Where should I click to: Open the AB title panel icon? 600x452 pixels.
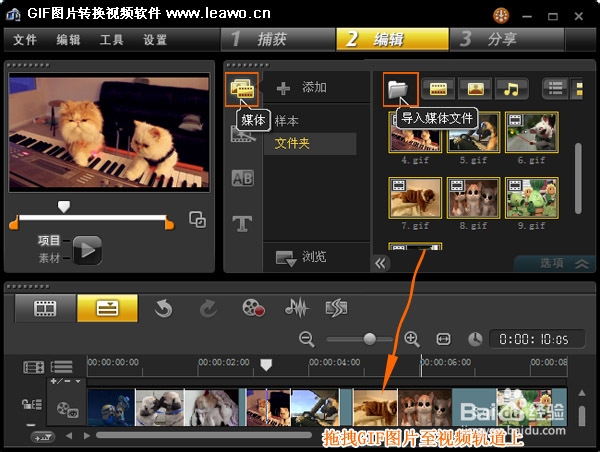click(243, 178)
